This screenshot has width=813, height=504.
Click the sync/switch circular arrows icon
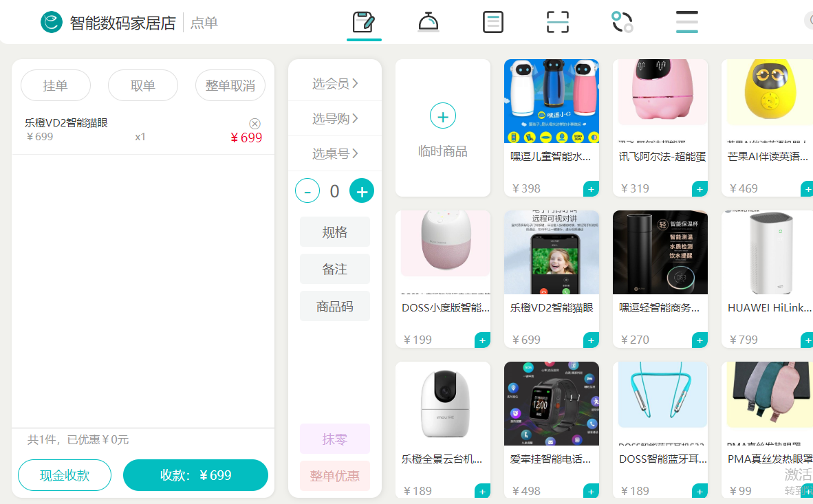coord(622,22)
